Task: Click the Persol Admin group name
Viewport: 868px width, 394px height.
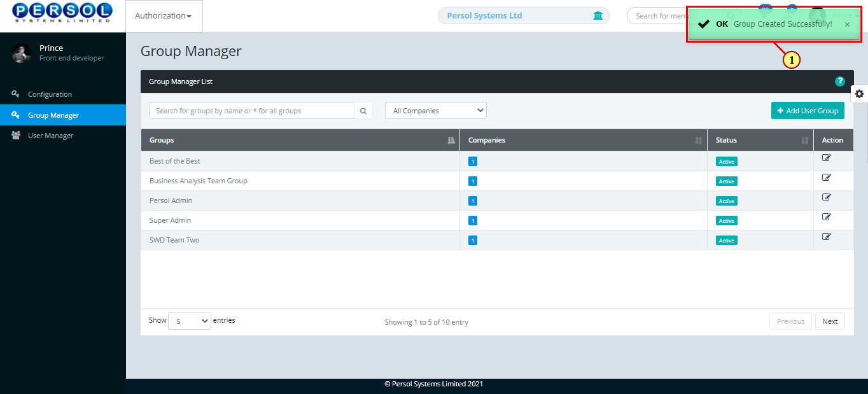Action: (x=171, y=201)
